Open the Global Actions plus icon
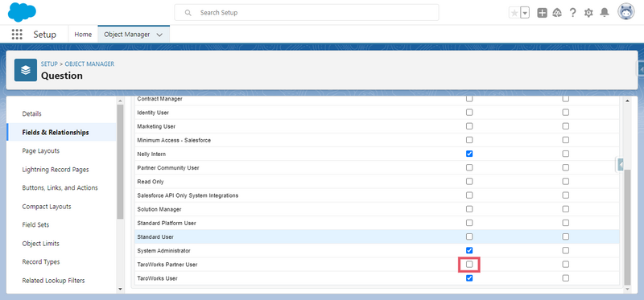644x300 pixels. click(x=542, y=13)
